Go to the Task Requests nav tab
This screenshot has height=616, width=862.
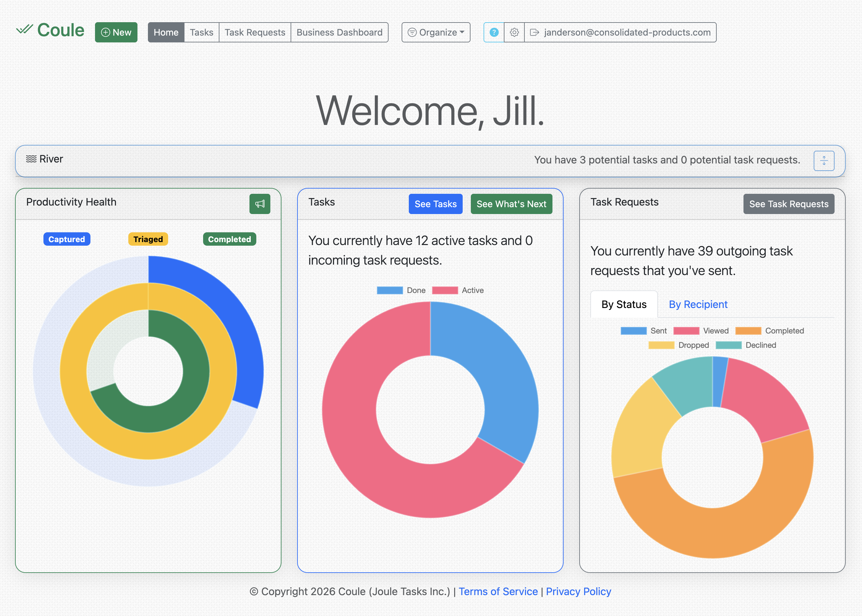(255, 32)
